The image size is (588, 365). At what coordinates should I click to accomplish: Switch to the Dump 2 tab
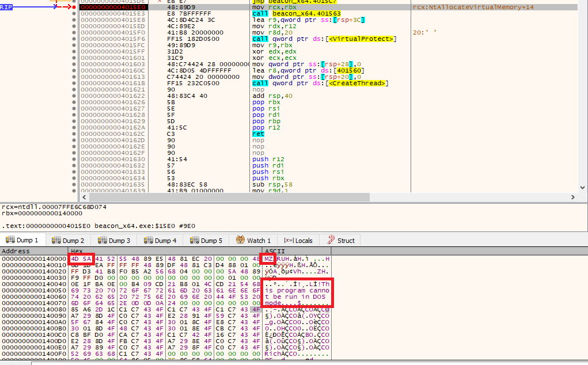(68, 240)
